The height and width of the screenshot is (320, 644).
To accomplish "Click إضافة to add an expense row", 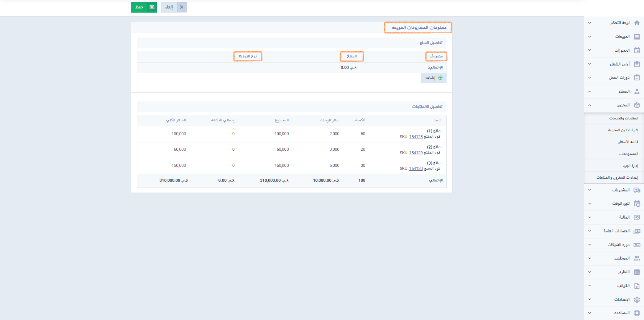I will [434, 78].
